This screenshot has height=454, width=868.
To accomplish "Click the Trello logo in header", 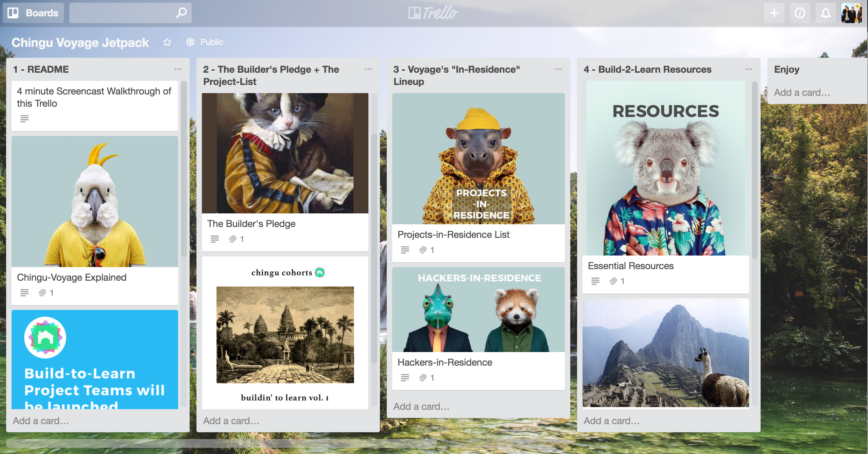I will 433,13.
